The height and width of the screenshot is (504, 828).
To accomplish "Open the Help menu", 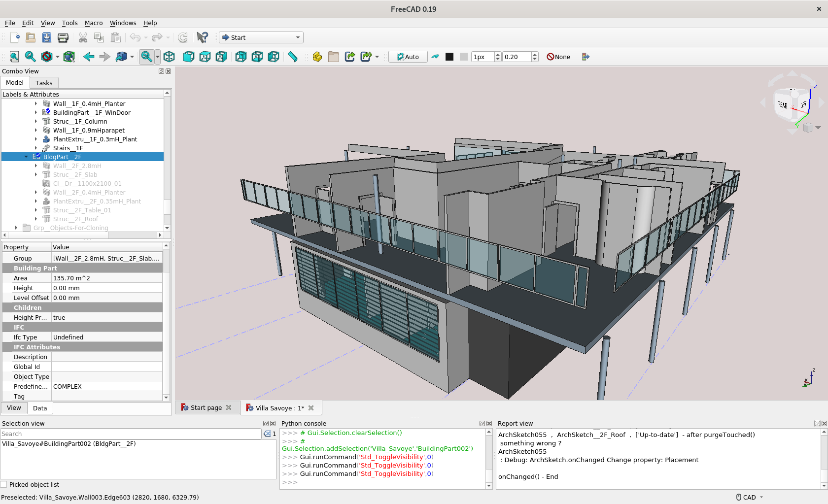I will click(150, 23).
